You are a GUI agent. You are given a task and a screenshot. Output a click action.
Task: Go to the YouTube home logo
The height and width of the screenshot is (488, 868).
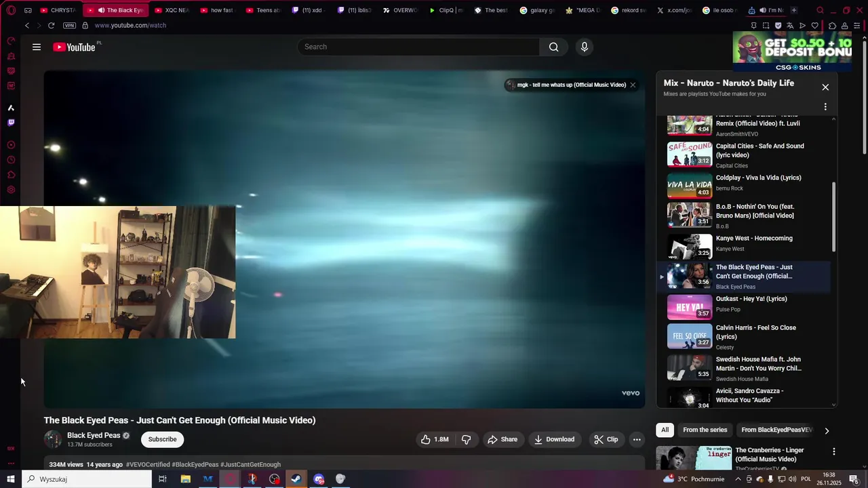click(x=74, y=47)
